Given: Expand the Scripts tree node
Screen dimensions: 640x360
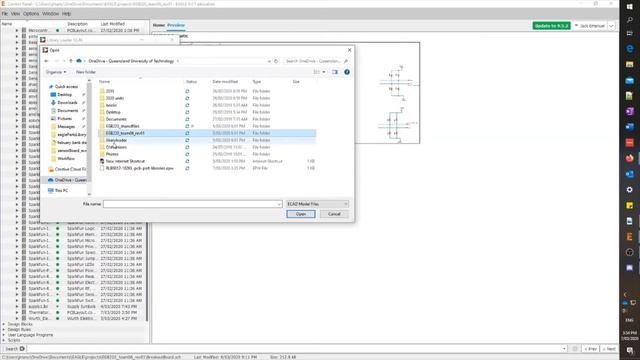Looking at the screenshot, I should point(4,340).
